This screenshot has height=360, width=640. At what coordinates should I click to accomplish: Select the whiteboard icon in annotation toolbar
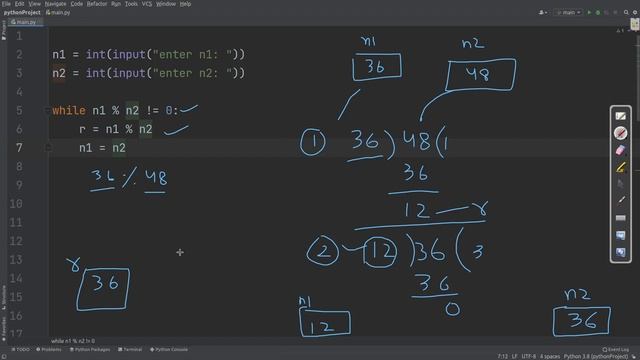click(620, 116)
